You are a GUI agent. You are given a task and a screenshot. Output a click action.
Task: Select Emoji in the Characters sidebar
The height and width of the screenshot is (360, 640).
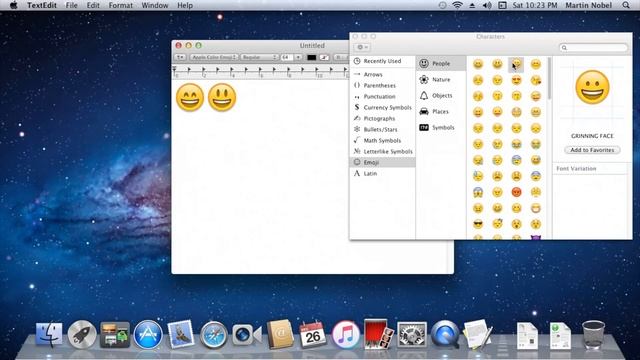[382, 162]
